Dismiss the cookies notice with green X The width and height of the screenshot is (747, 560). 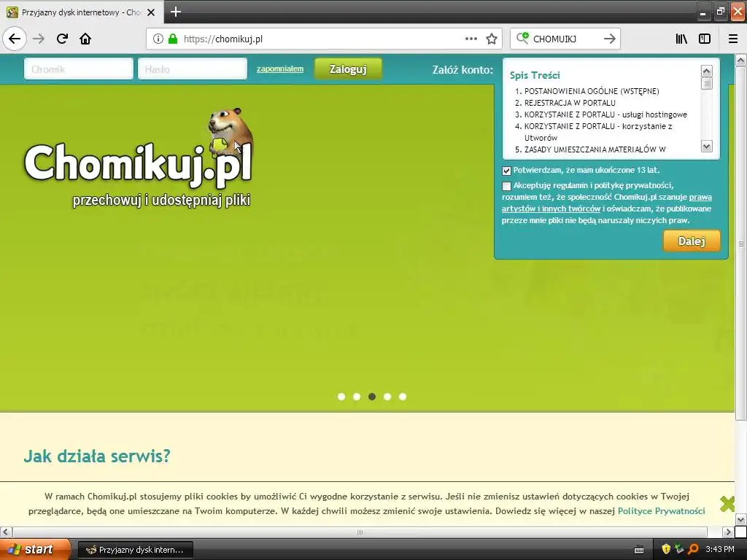(727, 504)
